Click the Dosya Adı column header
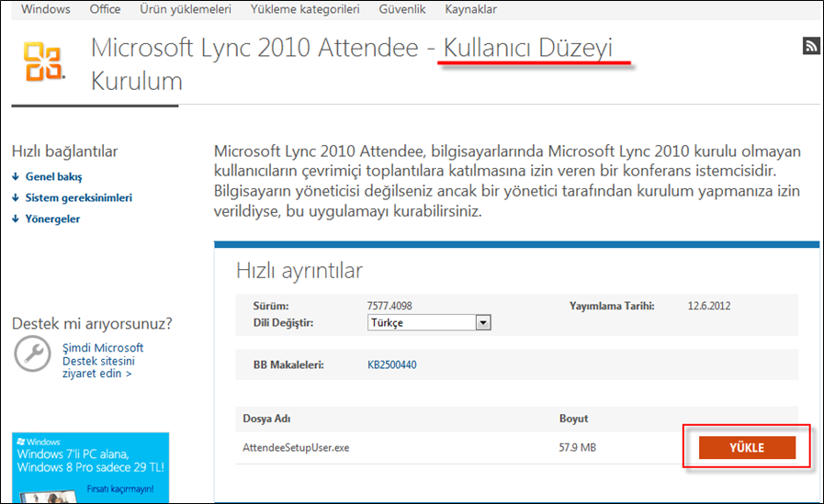The image size is (824, 504). click(266, 419)
